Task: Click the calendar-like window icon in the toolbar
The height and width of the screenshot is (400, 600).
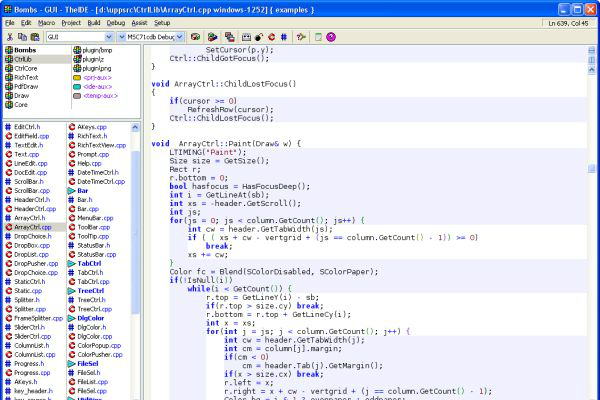Action: point(246,37)
